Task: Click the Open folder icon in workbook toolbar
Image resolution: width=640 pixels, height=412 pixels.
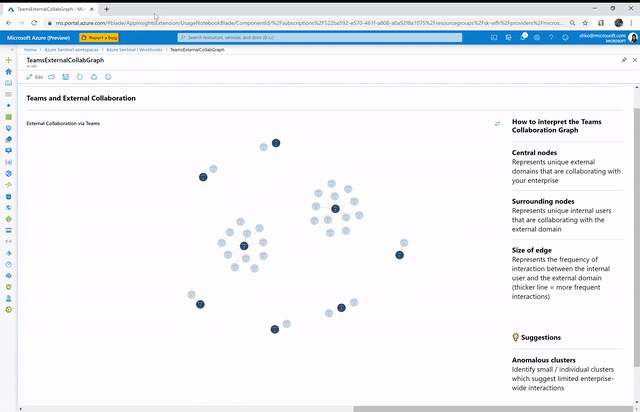Action: click(x=51, y=77)
